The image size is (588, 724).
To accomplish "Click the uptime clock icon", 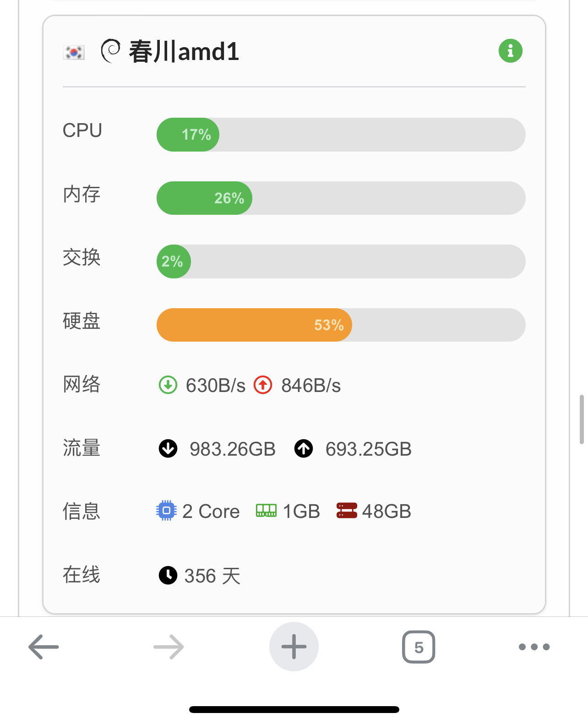I will 168,575.
